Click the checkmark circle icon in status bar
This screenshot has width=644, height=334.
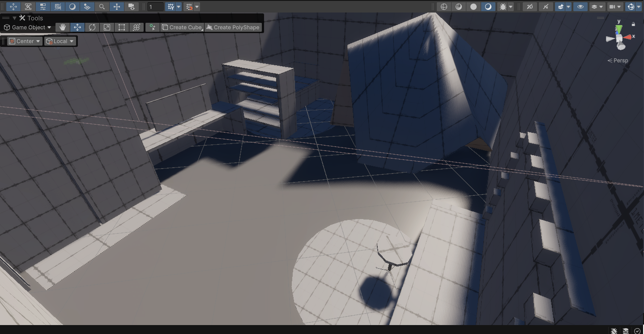[x=637, y=331]
